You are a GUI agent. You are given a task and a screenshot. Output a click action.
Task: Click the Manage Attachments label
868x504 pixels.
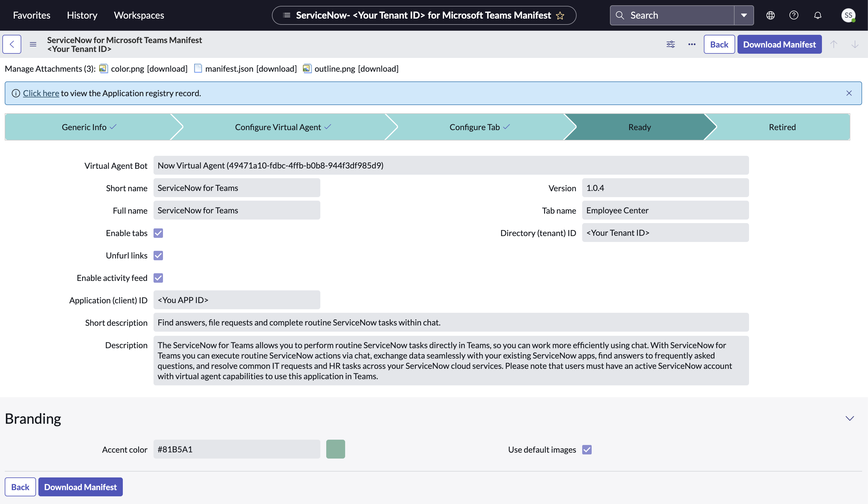click(50, 68)
